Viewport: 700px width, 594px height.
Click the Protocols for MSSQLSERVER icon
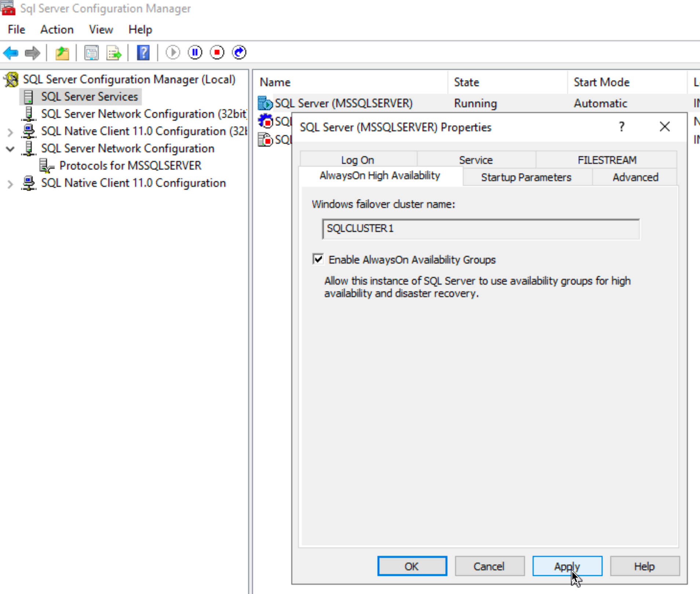[x=47, y=166]
